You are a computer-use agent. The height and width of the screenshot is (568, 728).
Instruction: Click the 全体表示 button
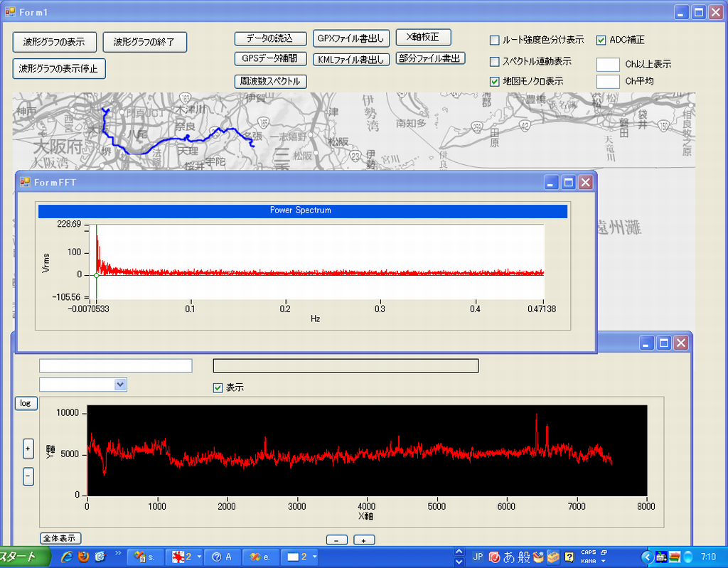pyautogui.click(x=60, y=538)
